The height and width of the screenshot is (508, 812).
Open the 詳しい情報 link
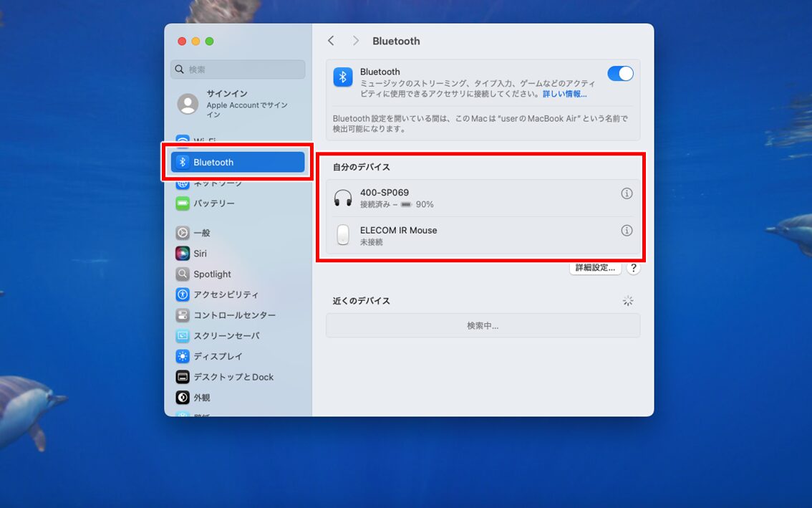click(566, 93)
